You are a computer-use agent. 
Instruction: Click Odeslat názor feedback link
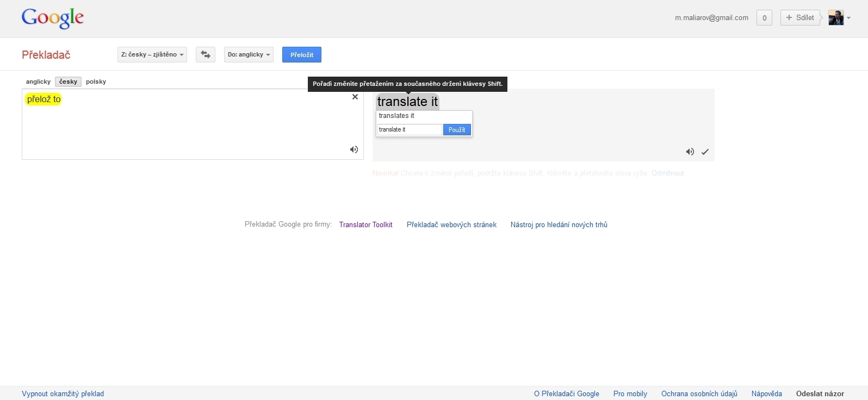pos(820,393)
